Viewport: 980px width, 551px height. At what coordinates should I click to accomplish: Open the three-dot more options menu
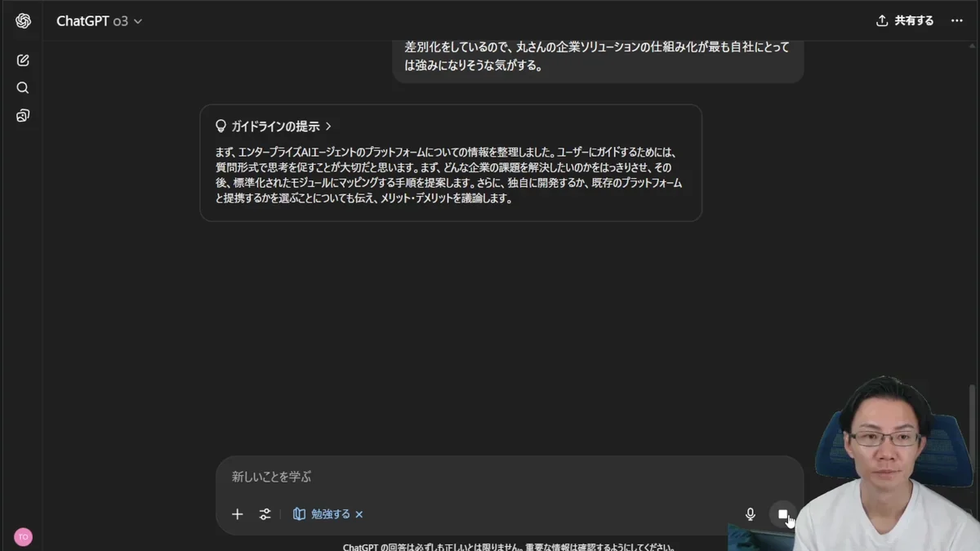[x=957, y=21]
